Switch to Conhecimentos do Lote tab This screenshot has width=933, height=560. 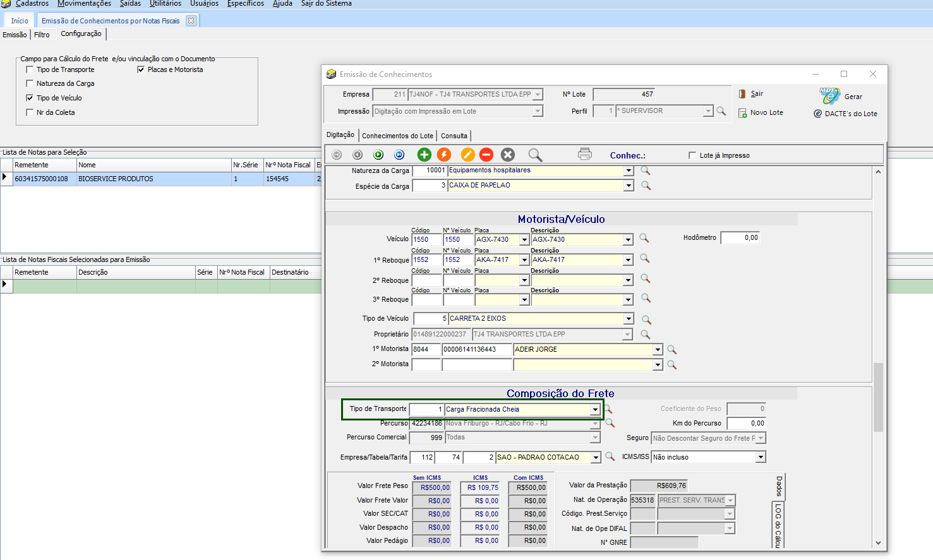397,136
